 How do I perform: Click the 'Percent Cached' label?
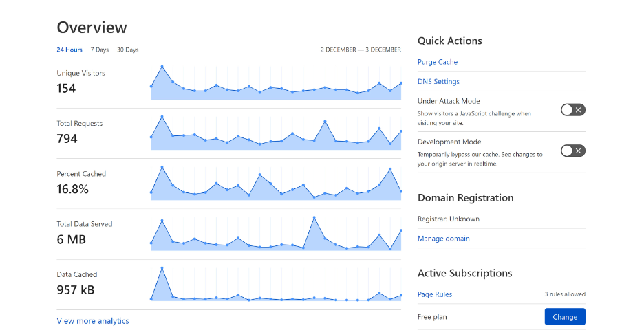tap(81, 174)
